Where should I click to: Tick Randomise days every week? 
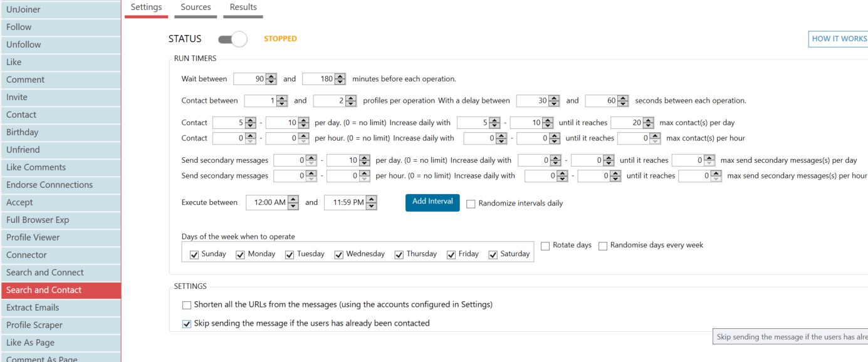click(x=603, y=246)
